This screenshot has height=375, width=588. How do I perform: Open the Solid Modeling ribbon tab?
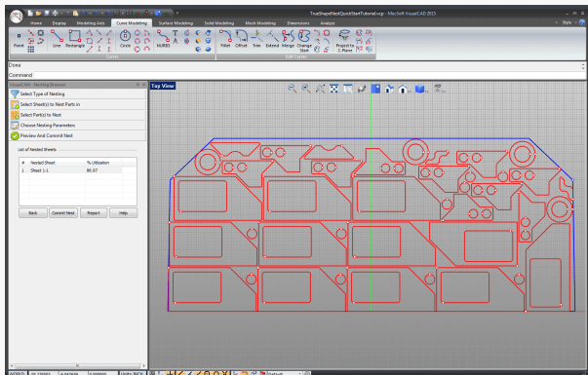click(x=219, y=23)
